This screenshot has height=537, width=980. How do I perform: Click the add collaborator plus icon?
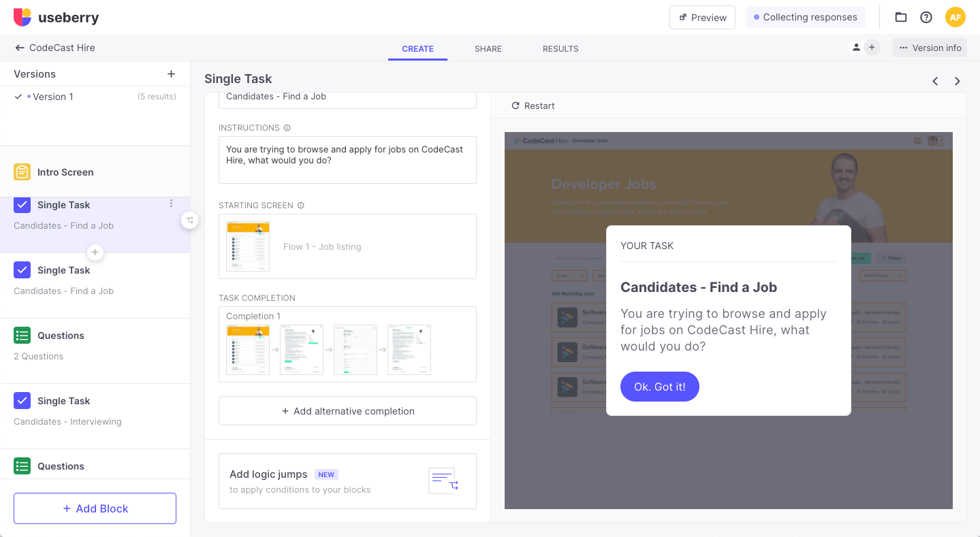[x=871, y=48]
